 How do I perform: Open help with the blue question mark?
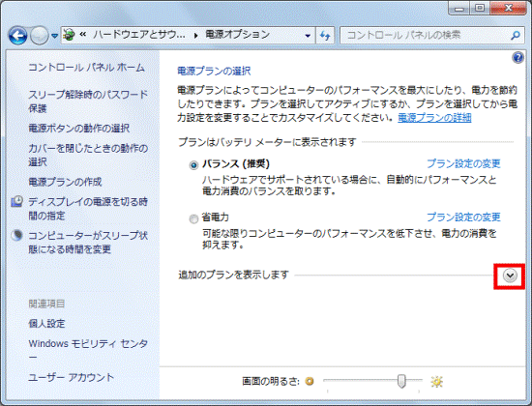[517, 58]
